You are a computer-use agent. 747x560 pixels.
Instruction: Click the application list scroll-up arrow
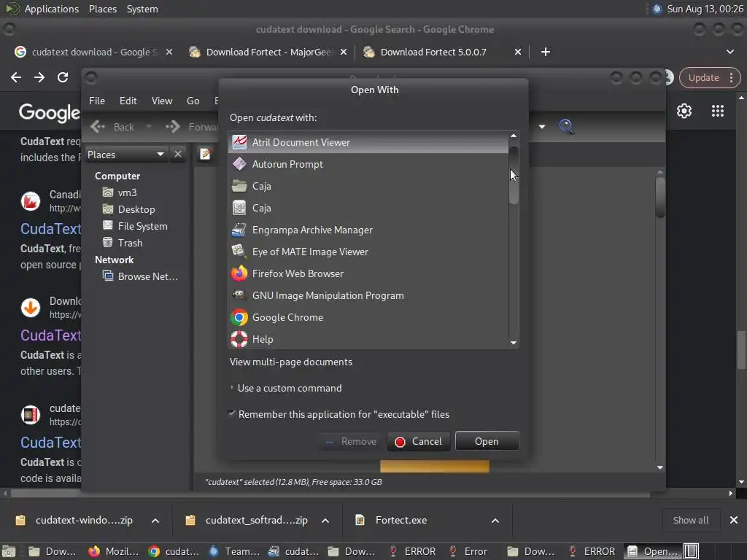514,136
